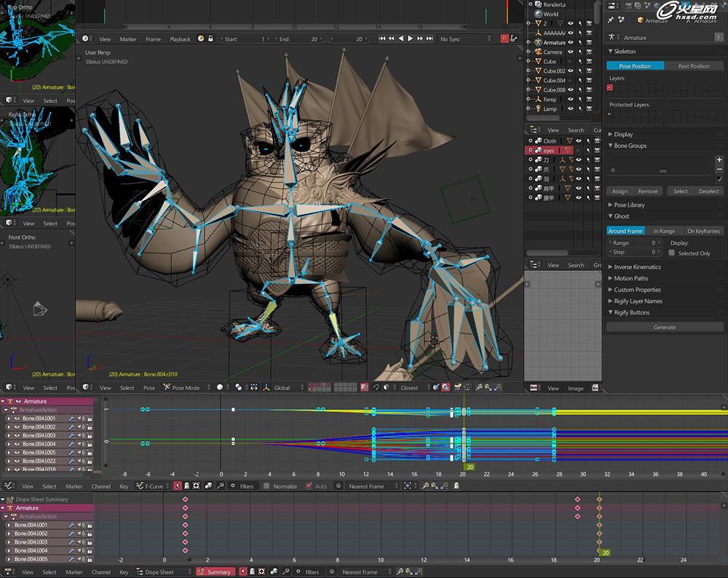The image size is (728, 578).
Task: Select the Around Frame ghost option
Action: [x=625, y=231]
